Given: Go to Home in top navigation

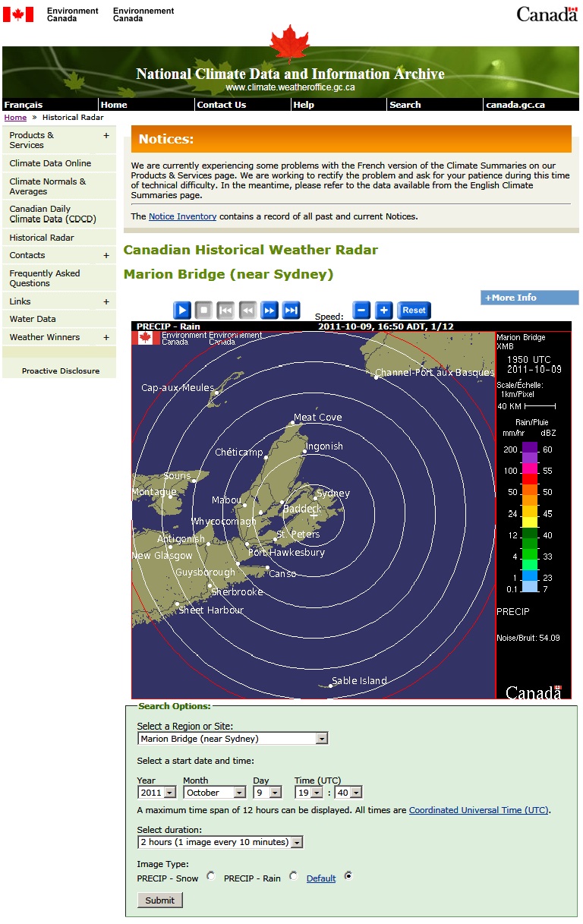Looking at the screenshot, I should 114,105.
